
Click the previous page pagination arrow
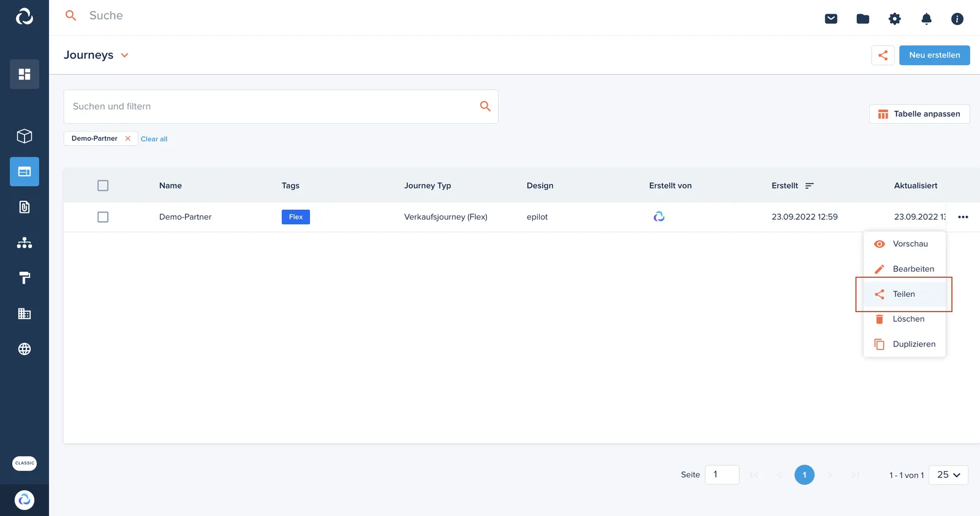point(780,475)
